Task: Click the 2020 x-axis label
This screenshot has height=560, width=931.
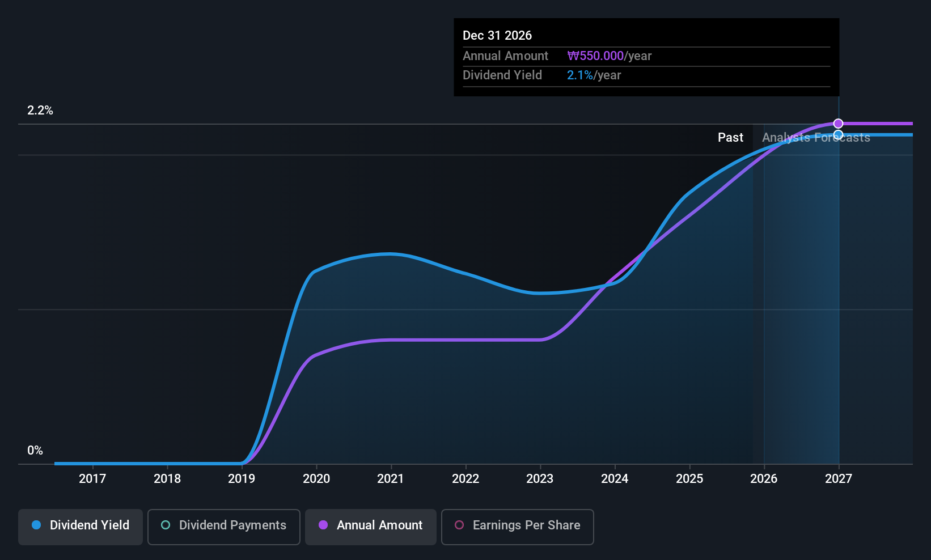Action: click(x=316, y=479)
